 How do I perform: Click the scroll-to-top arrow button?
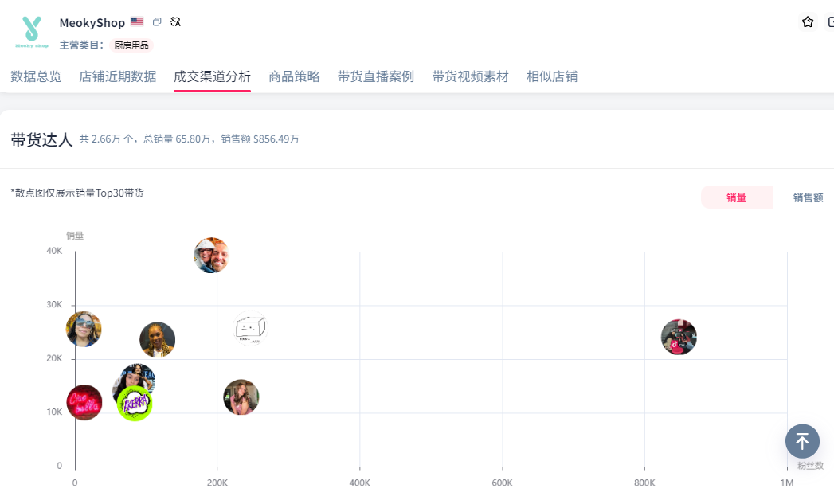pos(802,440)
